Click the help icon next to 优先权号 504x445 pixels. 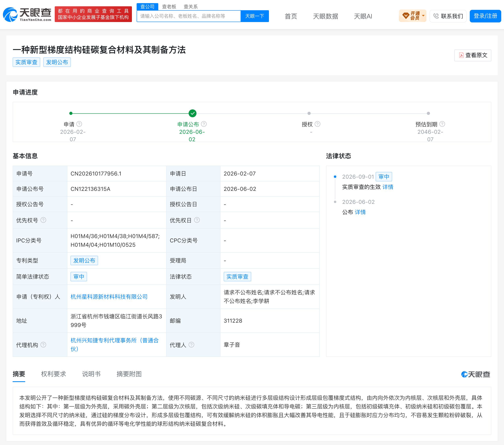[43, 220]
